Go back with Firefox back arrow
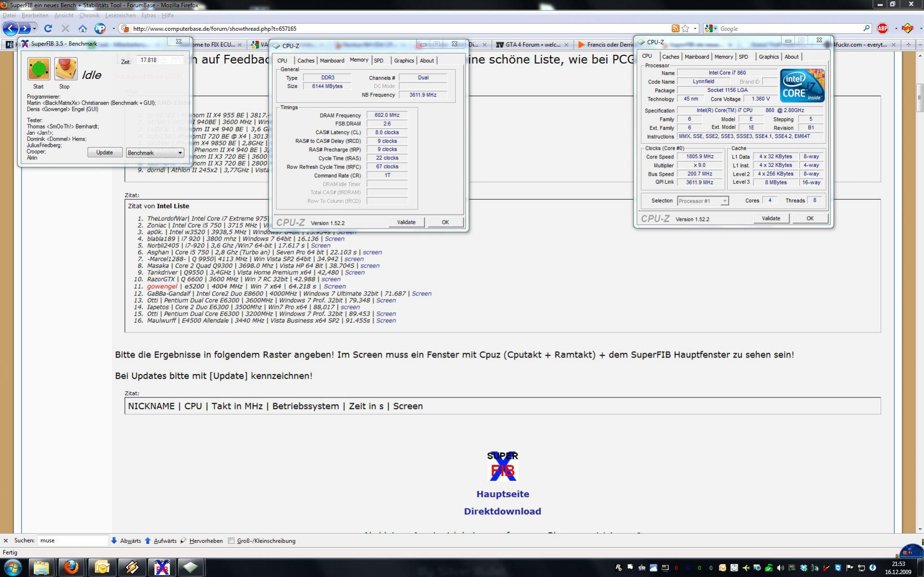Viewport: 924px width, 577px height. [x=11, y=28]
